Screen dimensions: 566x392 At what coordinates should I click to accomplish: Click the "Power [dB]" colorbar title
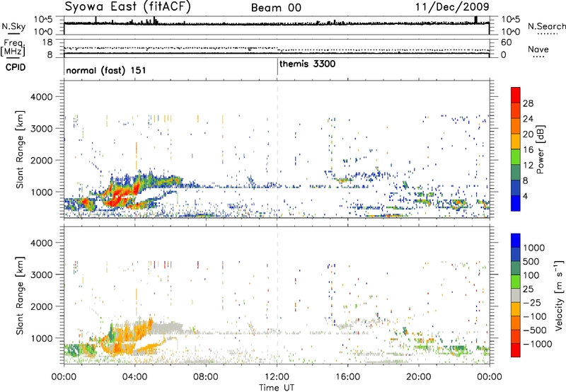point(541,149)
